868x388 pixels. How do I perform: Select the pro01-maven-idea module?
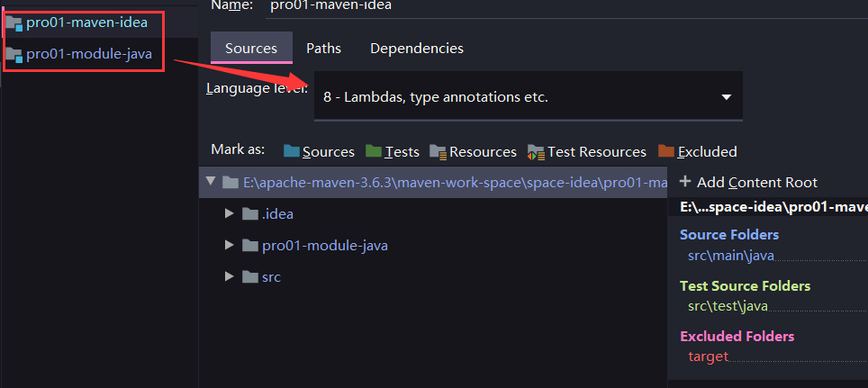87,23
